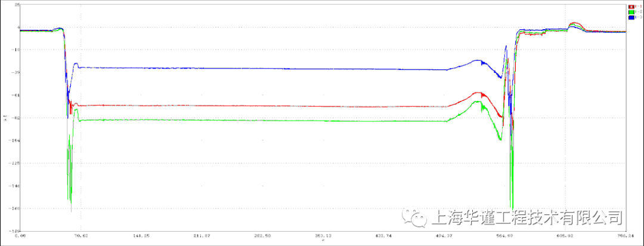Click the blue curve's flat plateau segment
The image size is (644, 246).
pos(263,68)
